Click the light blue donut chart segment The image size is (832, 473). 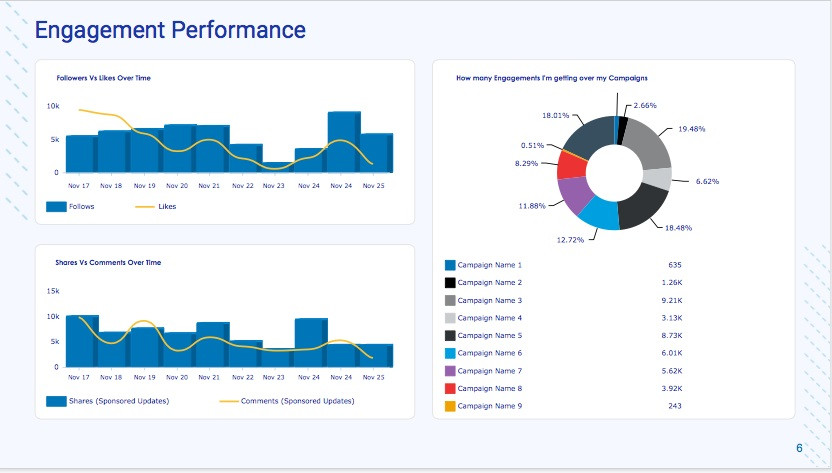click(x=600, y=213)
